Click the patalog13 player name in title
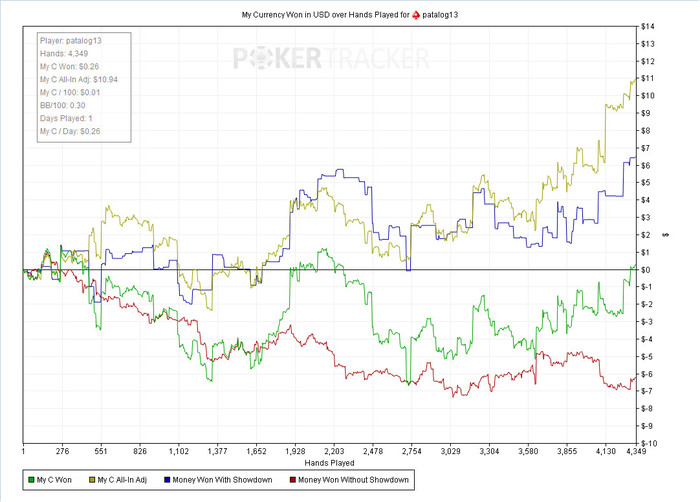The image size is (700, 502). click(440, 15)
